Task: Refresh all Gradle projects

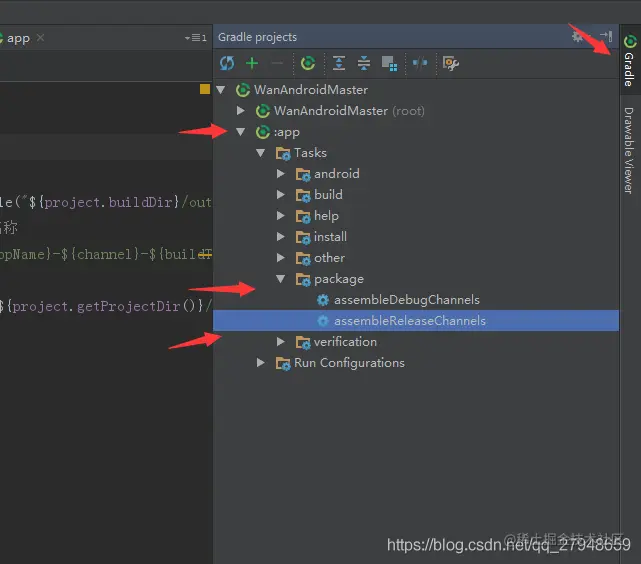Action: (227, 63)
